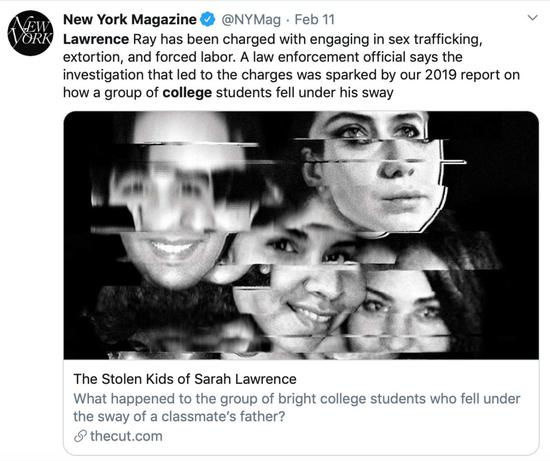
Task: Click the blue verified checkmark badge
Action: [x=208, y=19]
